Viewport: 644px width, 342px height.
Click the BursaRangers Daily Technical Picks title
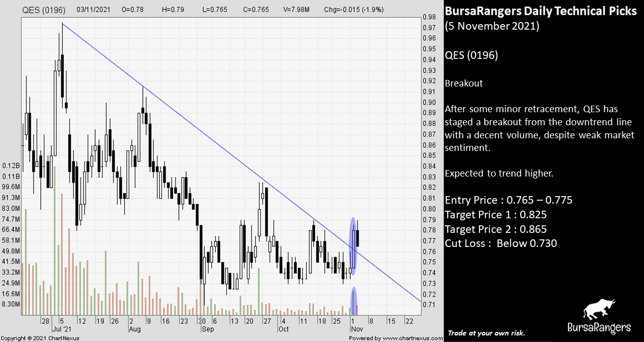click(541, 12)
